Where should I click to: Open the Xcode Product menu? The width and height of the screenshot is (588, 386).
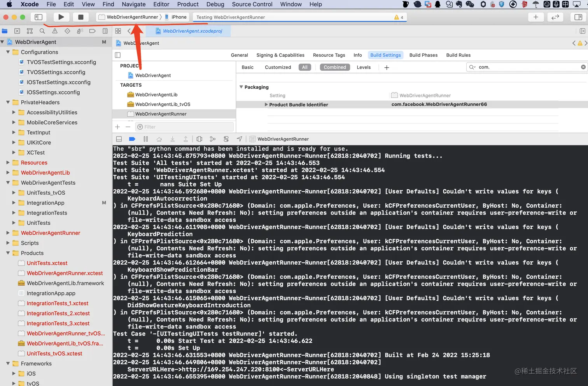[188, 4]
